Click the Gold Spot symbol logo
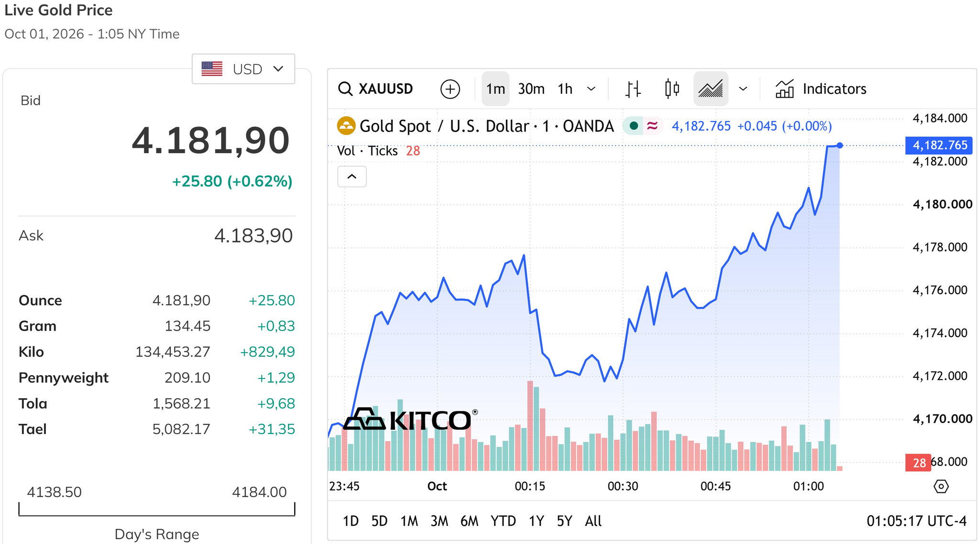The height and width of the screenshot is (544, 980). [346, 126]
